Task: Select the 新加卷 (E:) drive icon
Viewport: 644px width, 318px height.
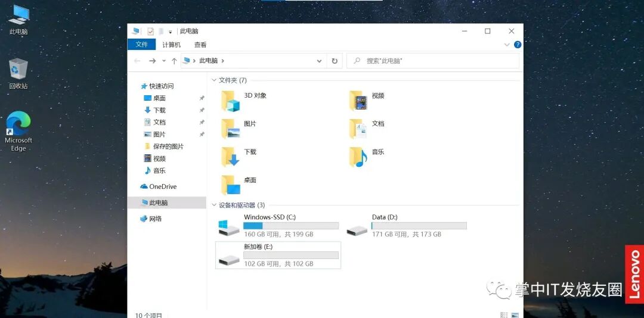Action: pos(229,260)
